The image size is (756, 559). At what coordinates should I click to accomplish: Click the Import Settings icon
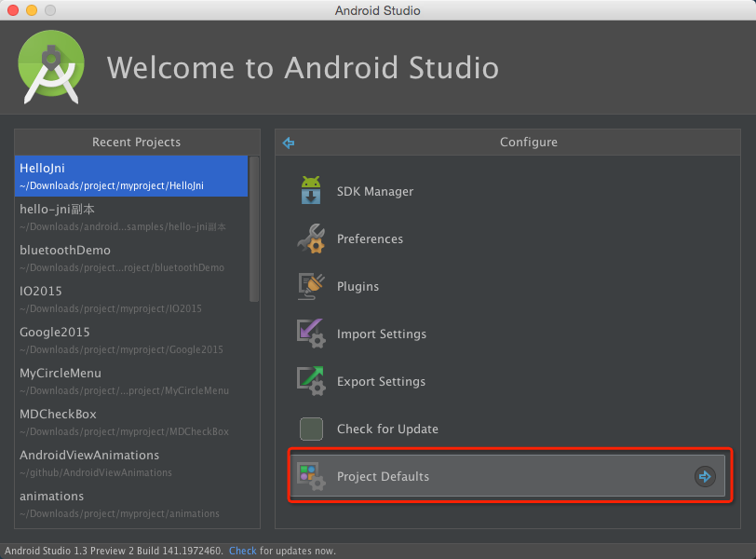(311, 334)
